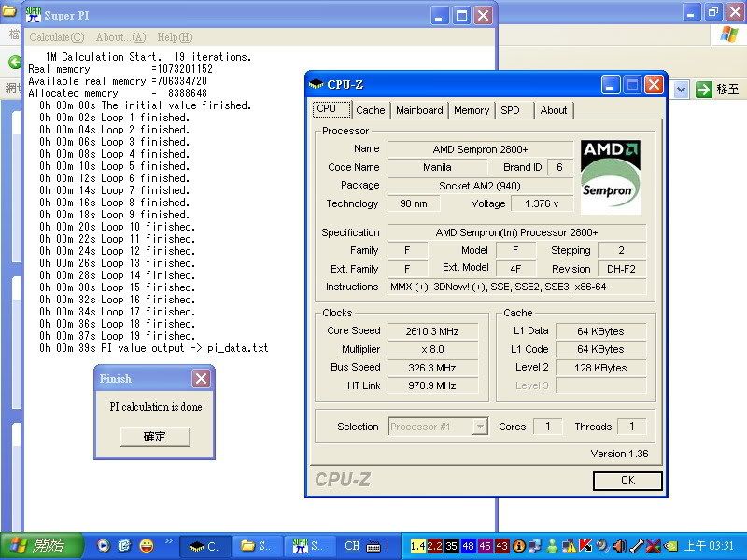Screen dimensions: 747x560
Task: Click the taskbar clock showing 03:31
Action: [709, 546]
